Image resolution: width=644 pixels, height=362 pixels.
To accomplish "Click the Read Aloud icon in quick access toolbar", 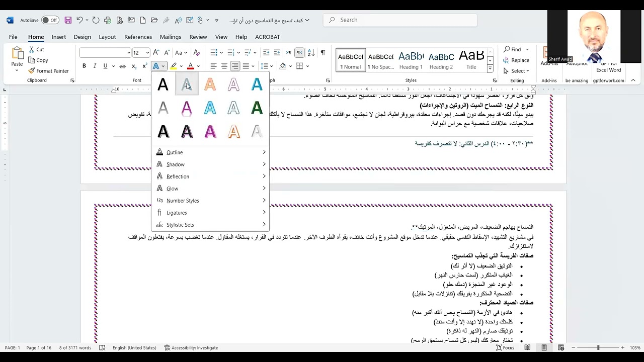I will [x=178, y=20].
